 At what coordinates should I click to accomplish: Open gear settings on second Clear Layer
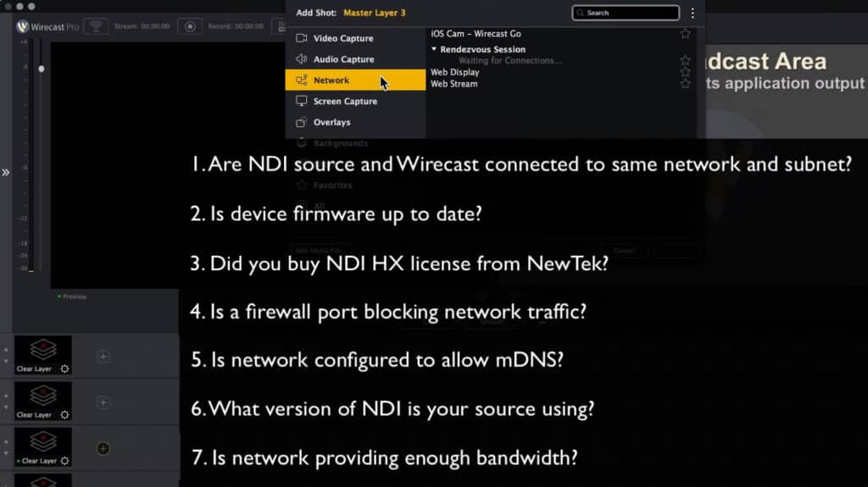[64, 415]
